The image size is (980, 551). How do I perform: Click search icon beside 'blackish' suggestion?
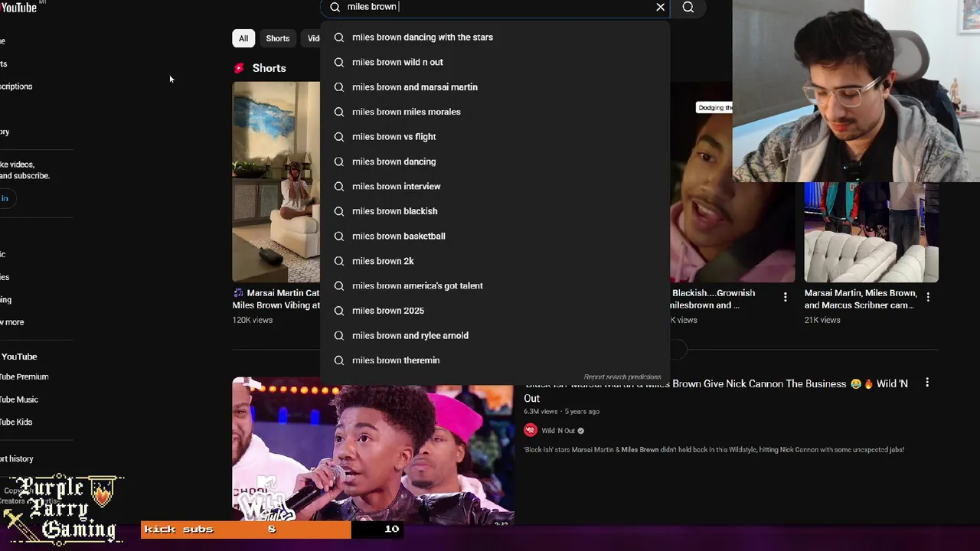coord(339,211)
